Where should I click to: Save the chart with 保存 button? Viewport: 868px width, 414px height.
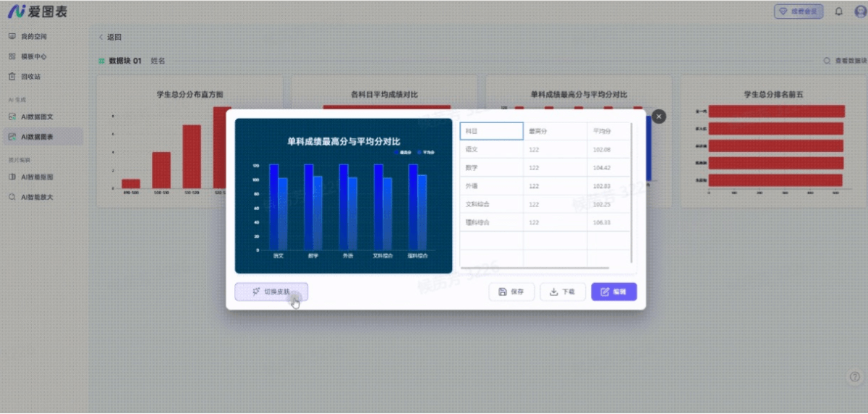point(511,292)
